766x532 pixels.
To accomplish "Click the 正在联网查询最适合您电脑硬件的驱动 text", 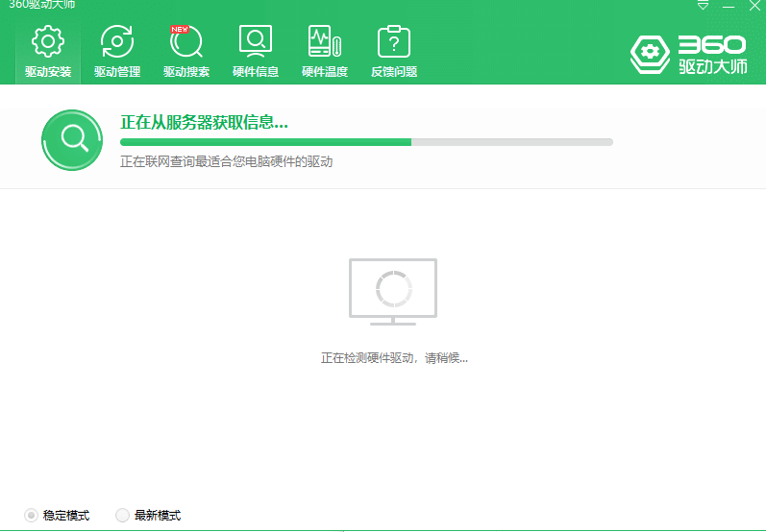I will 227,161.
